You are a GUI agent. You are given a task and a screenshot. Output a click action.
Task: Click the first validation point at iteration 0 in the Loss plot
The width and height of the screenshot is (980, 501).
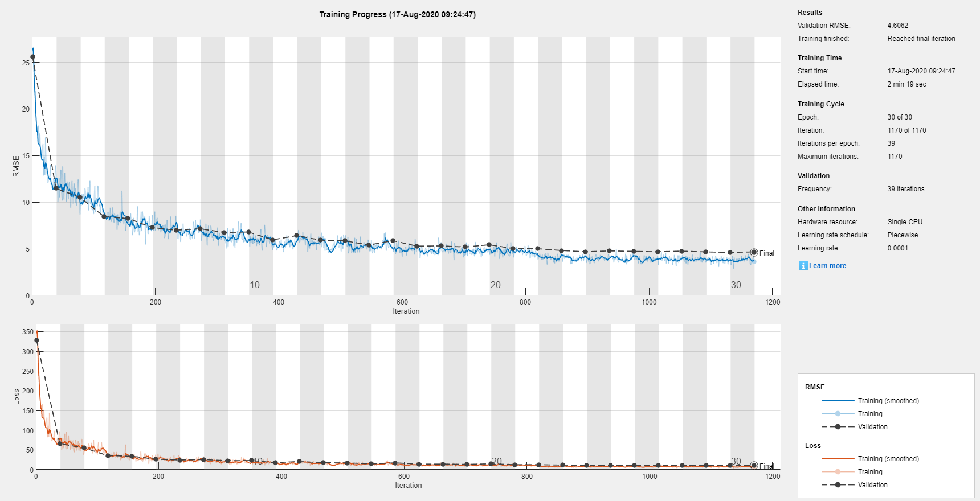(36, 340)
